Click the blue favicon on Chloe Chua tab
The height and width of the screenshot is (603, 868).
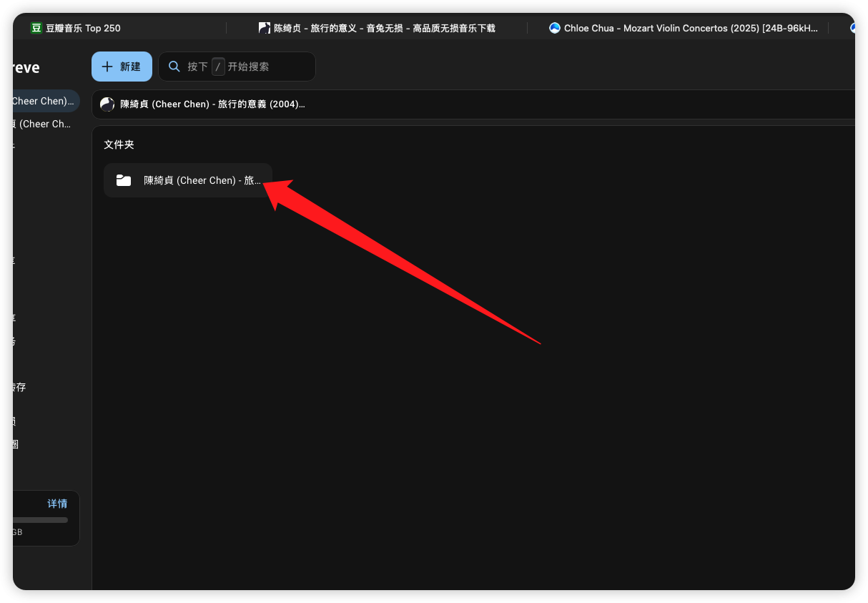point(555,28)
